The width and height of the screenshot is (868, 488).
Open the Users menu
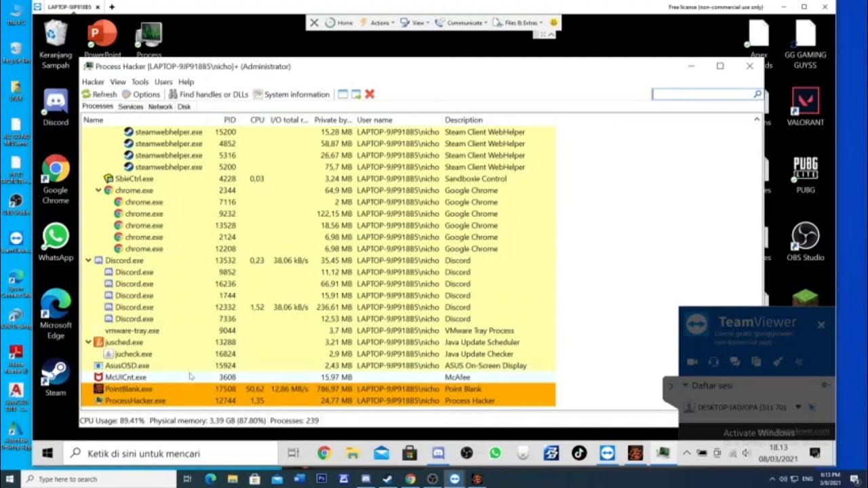tap(163, 82)
